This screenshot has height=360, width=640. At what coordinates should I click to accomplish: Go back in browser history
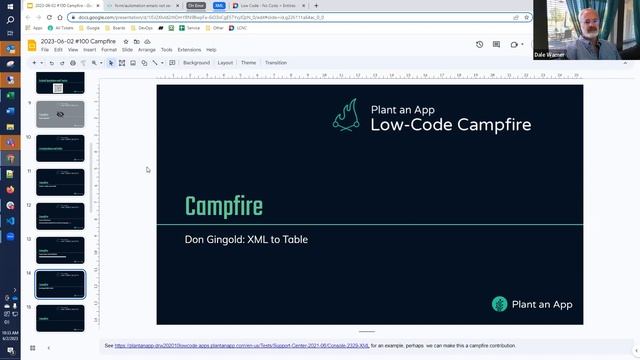click(x=28, y=18)
